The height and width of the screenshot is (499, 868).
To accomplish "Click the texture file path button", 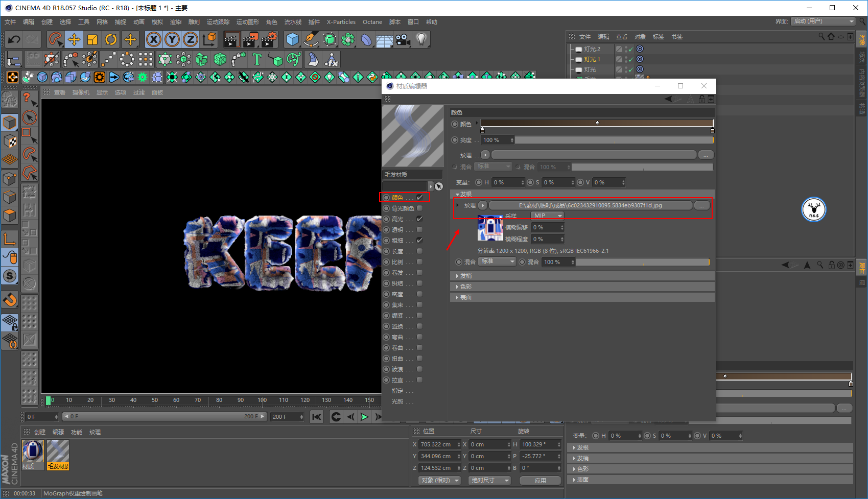I will (590, 205).
